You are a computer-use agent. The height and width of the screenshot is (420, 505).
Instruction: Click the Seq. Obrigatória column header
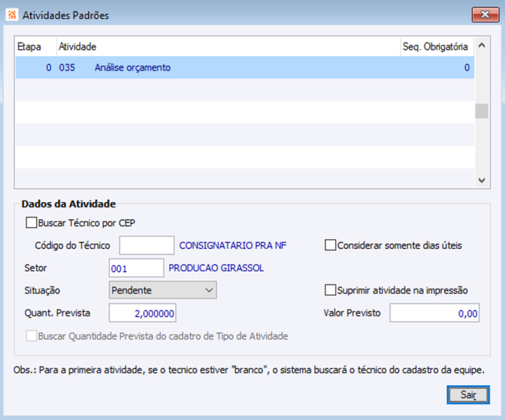[x=437, y=47]
